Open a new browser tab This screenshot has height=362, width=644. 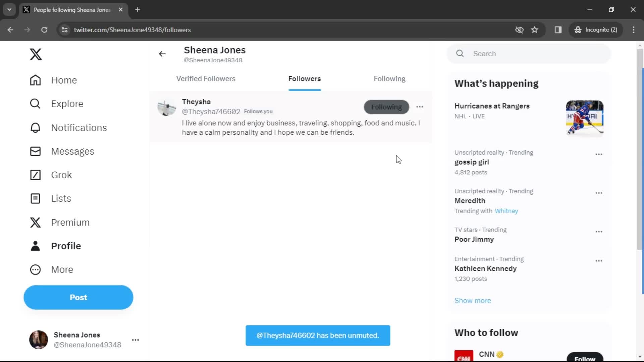point(138,10)
